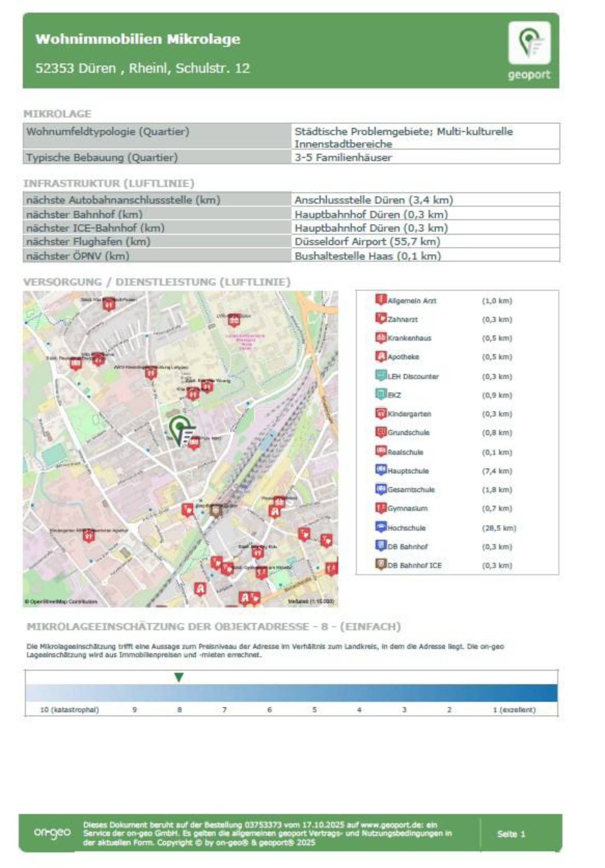Click the LEH Discounter legend icon
Image resolution: width=605 pixels, height=868 pixels.
(x=381, y=376)
